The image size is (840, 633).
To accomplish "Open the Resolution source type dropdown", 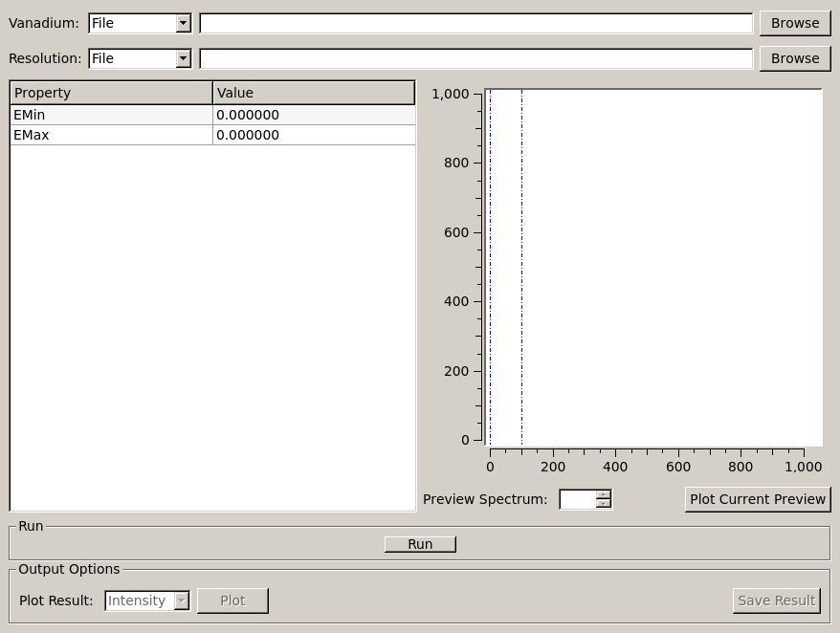I will tap(140, 58).
